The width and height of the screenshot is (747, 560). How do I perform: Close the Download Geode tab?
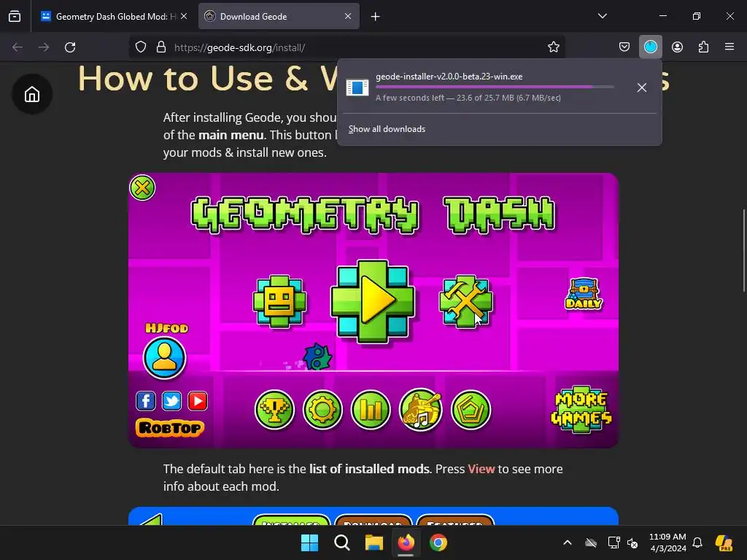348,16
